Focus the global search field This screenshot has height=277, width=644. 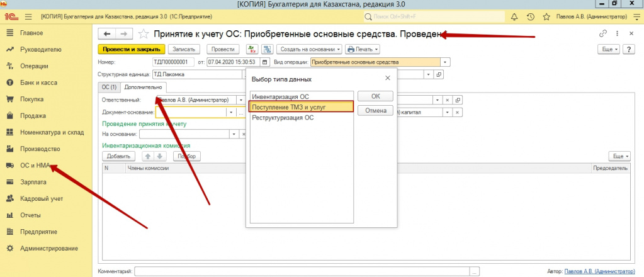tap(434, 17)
